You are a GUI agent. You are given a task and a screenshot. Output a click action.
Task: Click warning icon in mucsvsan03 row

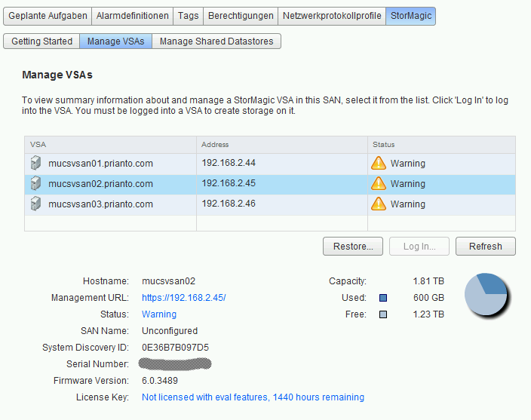click(379, 204)
